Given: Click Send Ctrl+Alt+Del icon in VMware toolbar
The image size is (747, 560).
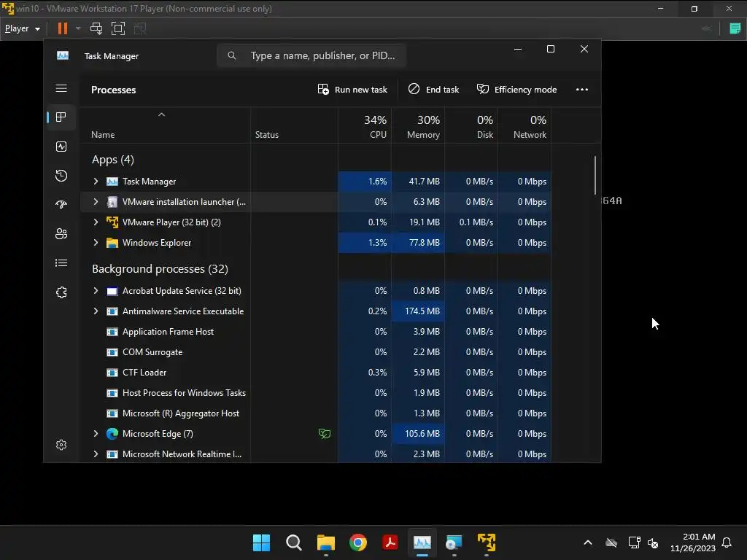Looking at the screenshot, I should click(x=96, y=28).
